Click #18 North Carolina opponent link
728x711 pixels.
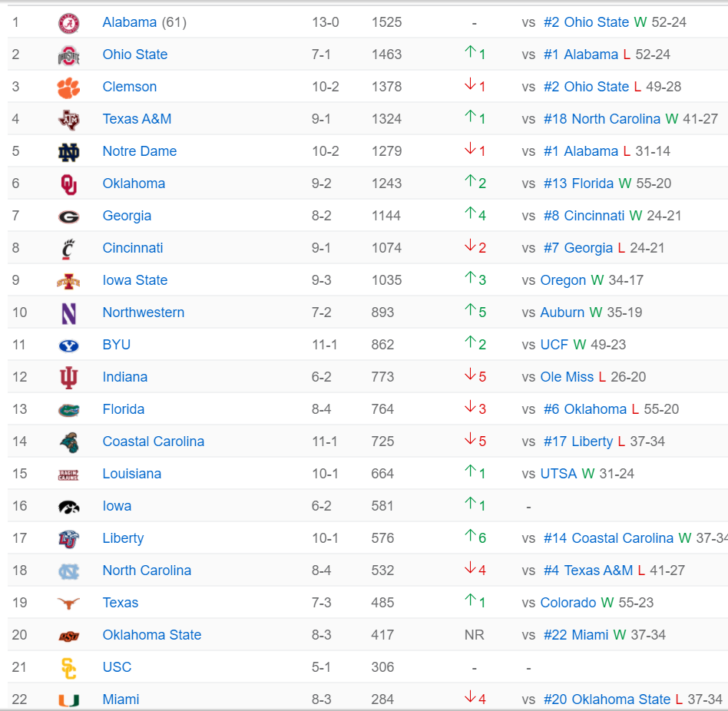(601, 119)
